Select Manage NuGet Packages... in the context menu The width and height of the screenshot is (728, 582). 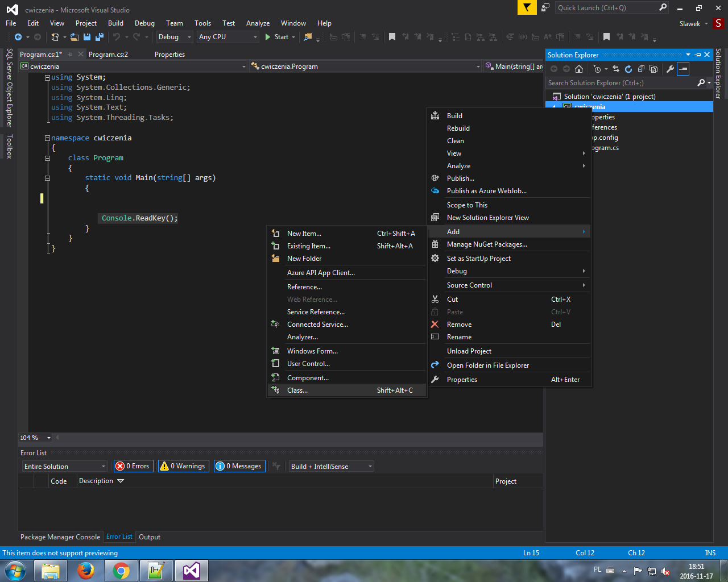pyautogui.click(x=510, y=244)
